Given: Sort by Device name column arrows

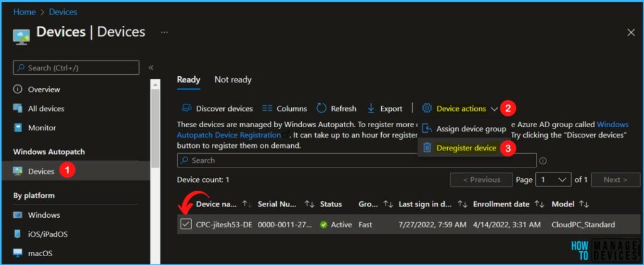Looking at the screenshot, I should click(x=247, y=204).
